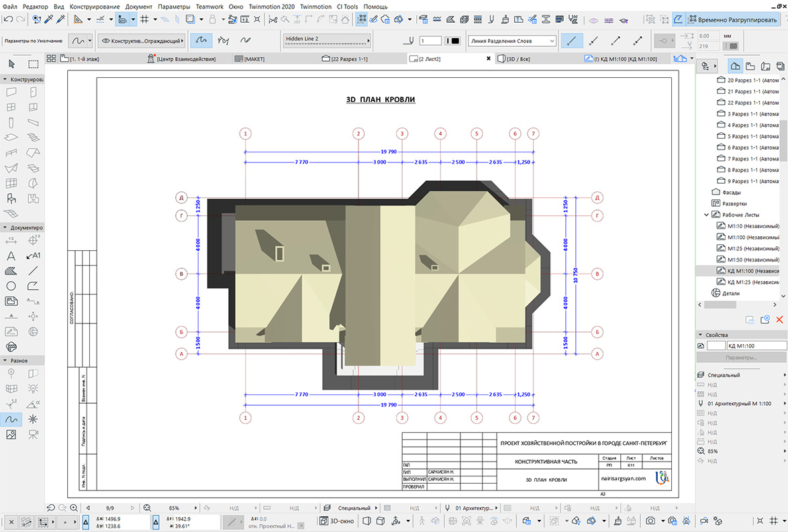Select the Door tool in toolbox
The width and height of the screenshot is (788, 532).
point(33,92)
